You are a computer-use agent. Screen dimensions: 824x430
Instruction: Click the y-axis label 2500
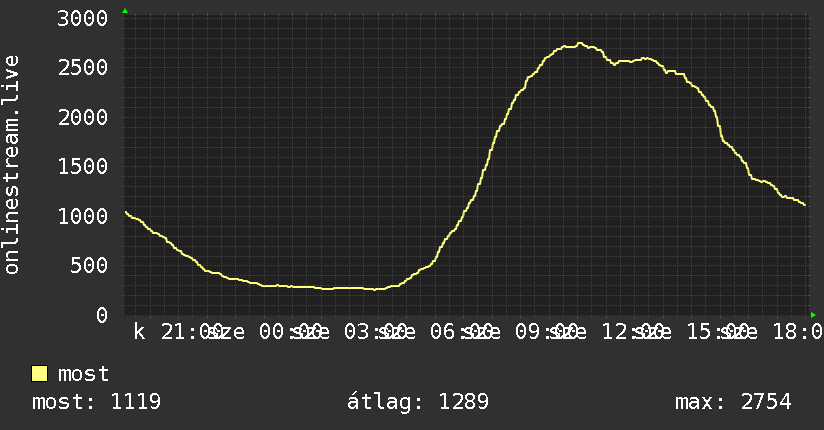[x=83, y=68]
